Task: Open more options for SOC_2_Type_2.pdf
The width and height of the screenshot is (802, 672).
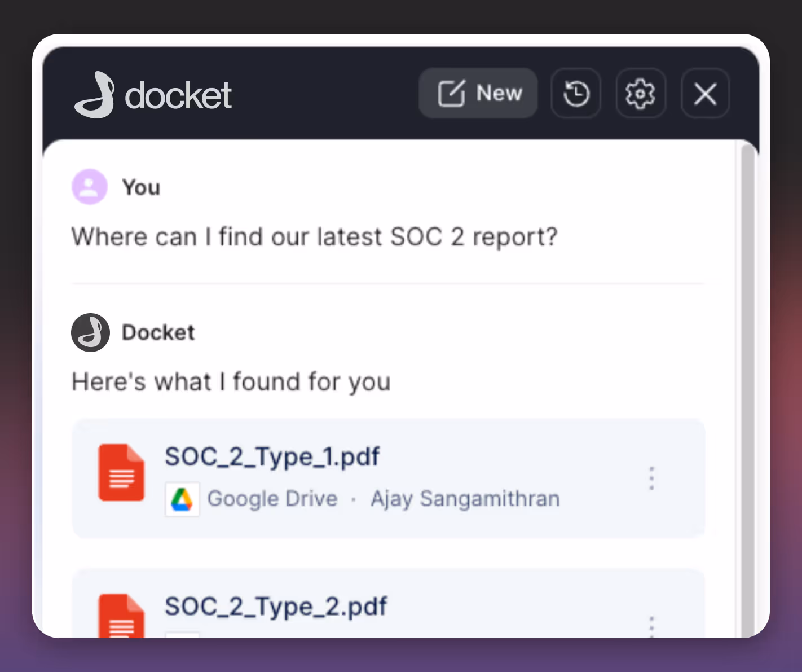Action: click(651, 626)
